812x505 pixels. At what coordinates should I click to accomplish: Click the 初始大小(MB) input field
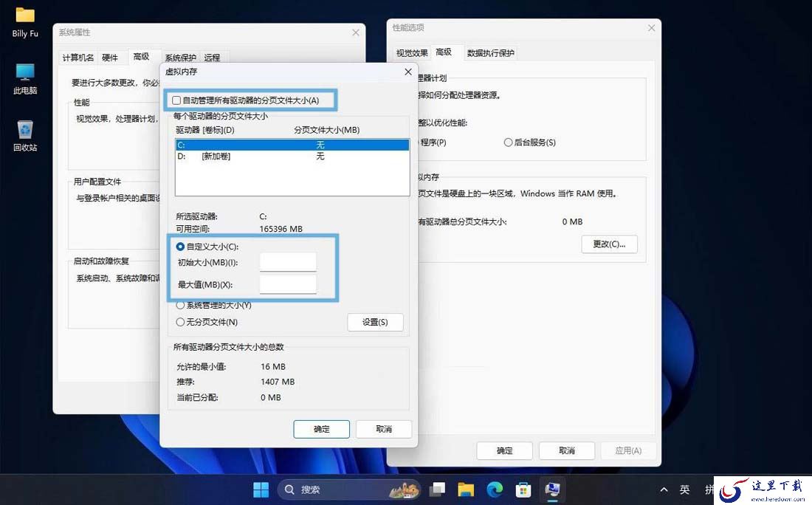coord(288,262)
